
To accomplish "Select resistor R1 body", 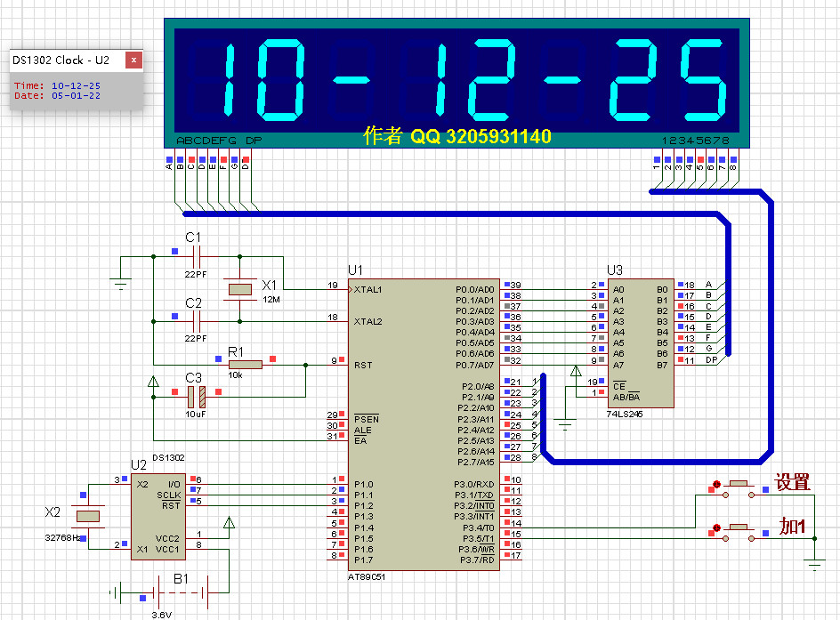I will tap(246, 365).
